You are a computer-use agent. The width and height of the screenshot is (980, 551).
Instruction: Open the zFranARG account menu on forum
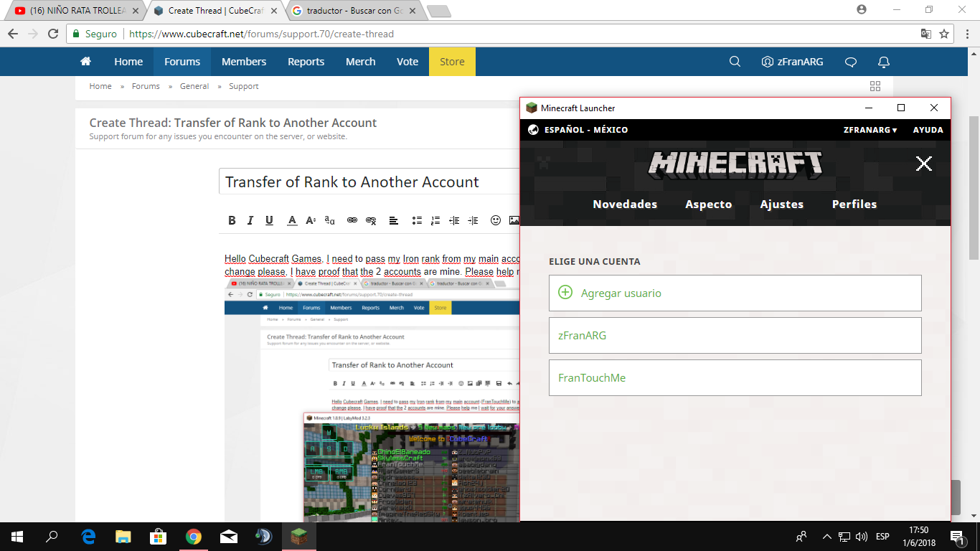793,62
